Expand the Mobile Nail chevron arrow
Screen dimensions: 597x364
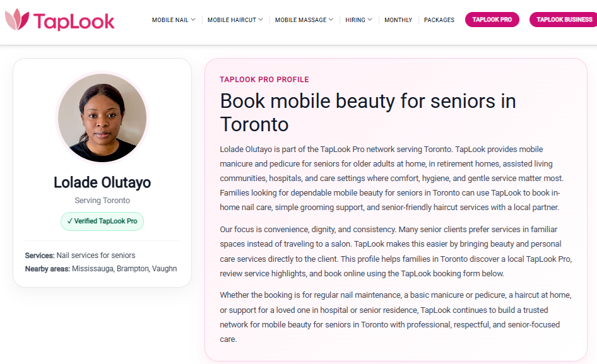[193, 20]
